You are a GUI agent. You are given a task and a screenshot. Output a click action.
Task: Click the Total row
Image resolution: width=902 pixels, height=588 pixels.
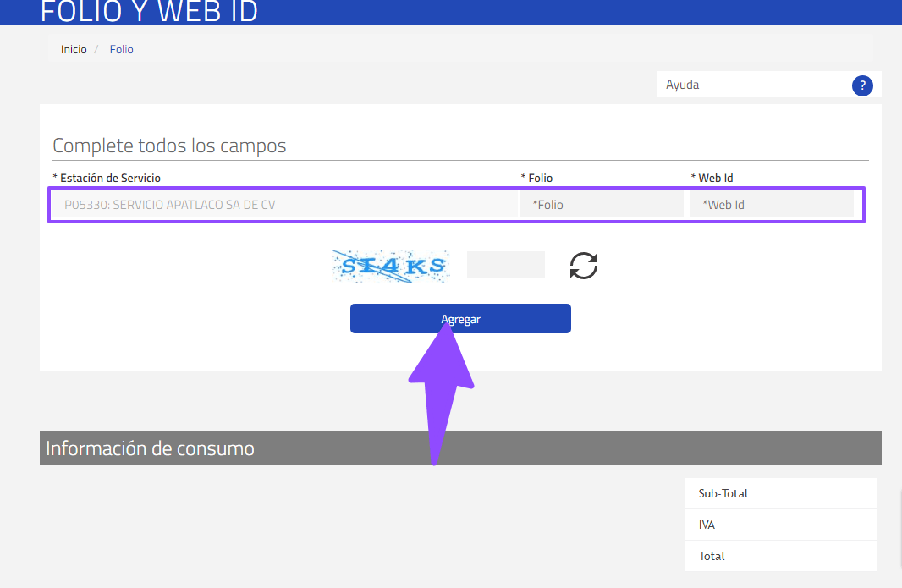[x=778, y=556]
